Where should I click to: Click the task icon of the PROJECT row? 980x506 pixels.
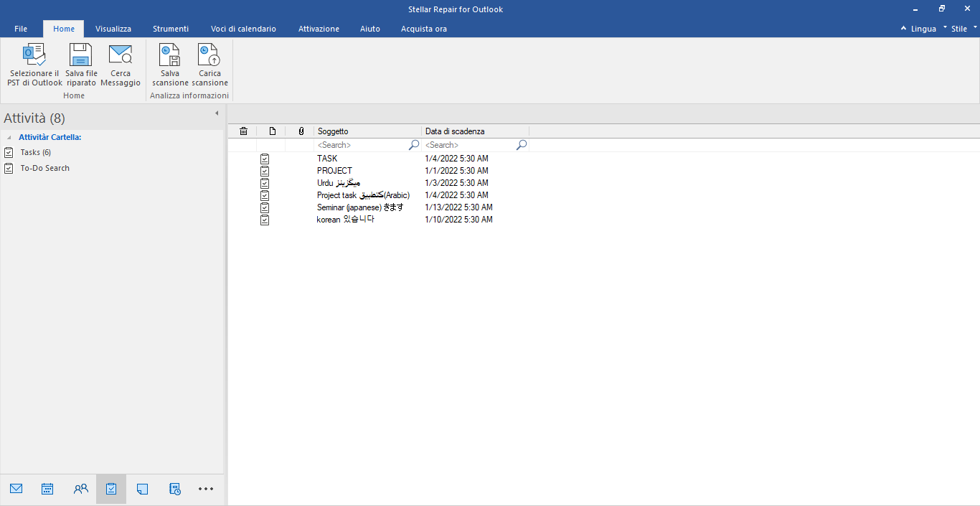[x=265, y=171]
